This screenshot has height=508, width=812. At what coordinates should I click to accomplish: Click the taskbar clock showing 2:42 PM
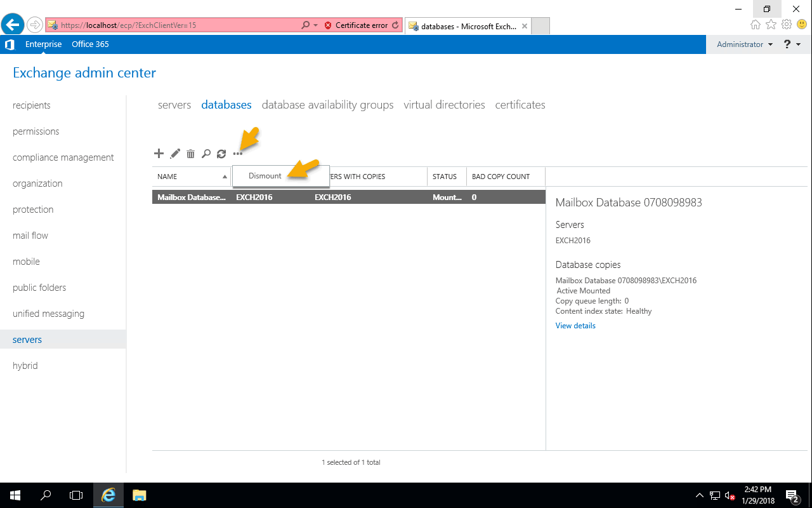758,495
